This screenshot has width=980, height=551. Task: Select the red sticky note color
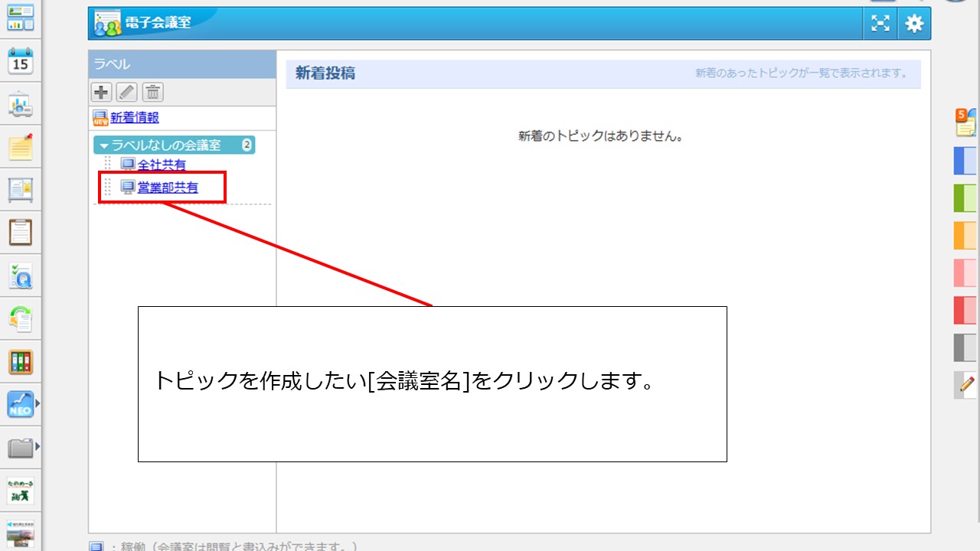(x=966, y=310)
